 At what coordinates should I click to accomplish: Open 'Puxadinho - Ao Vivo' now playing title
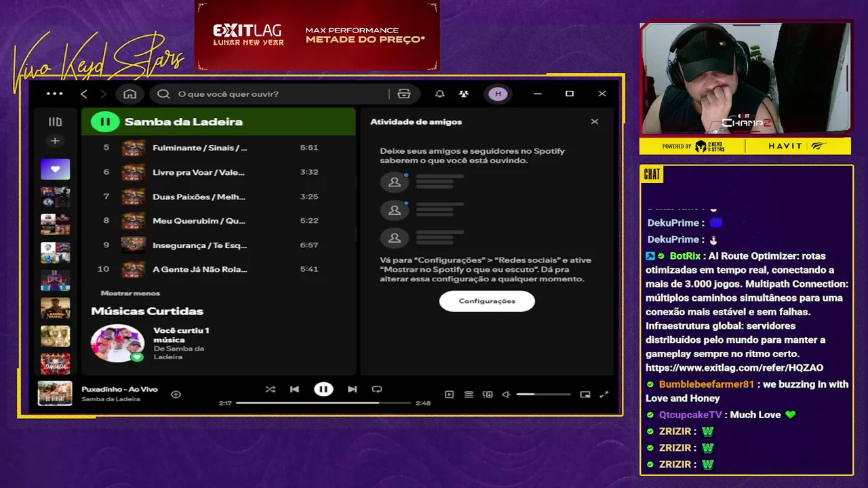pos(119,389)
